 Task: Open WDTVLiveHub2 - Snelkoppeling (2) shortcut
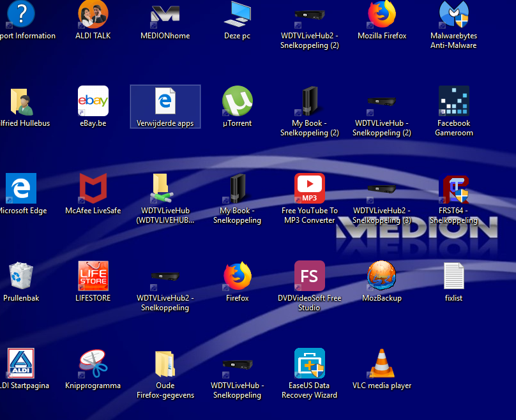(309, 17)
